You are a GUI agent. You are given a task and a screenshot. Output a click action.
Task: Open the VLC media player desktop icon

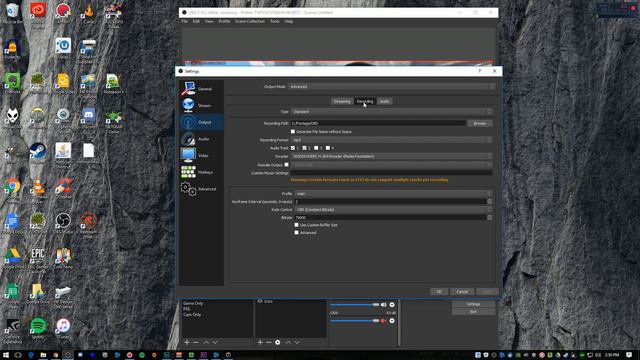coord(38,187)
